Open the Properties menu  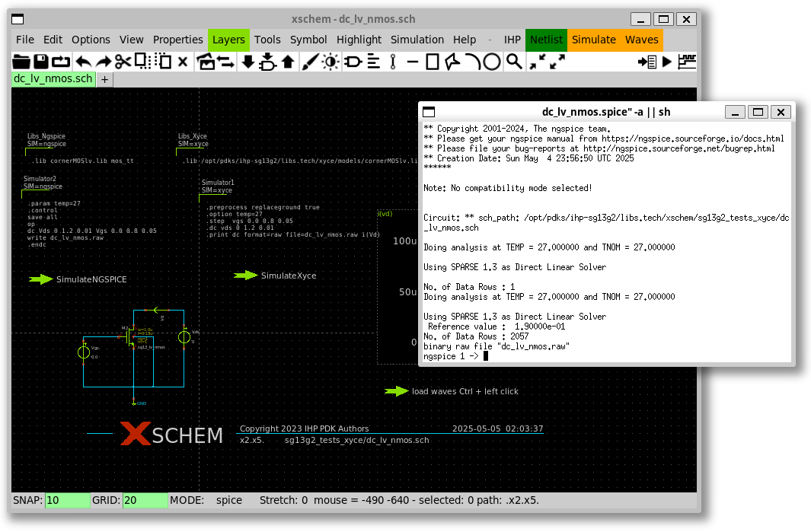[x=177, y=40]
